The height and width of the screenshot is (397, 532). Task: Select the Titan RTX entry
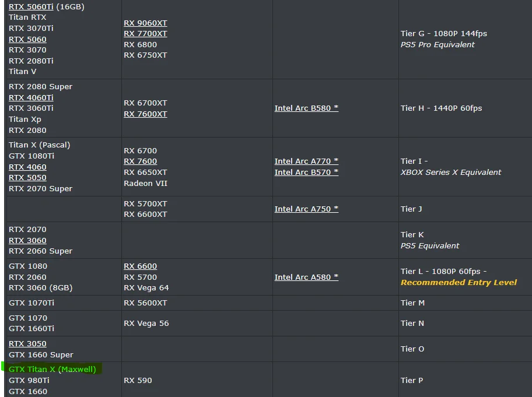click(27, 17)
